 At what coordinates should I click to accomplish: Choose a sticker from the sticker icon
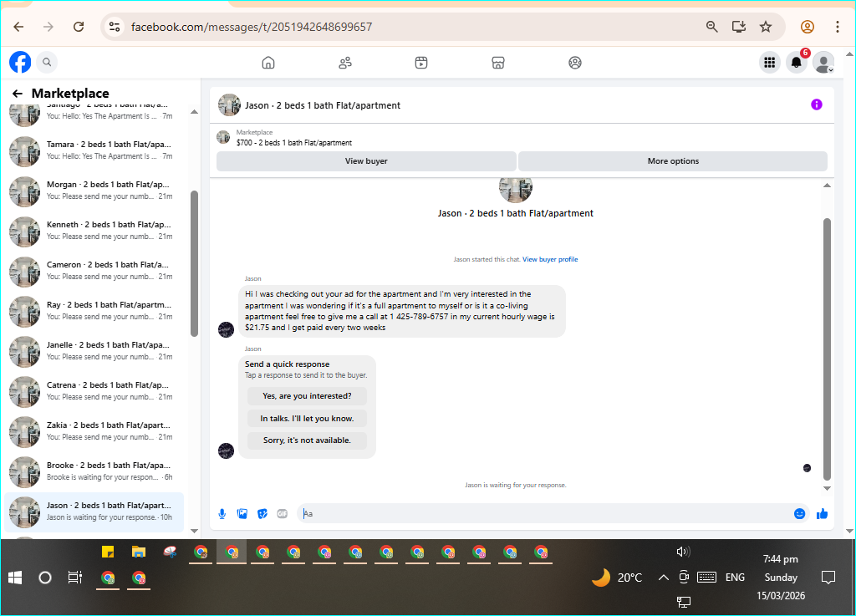tap(262, 513)
